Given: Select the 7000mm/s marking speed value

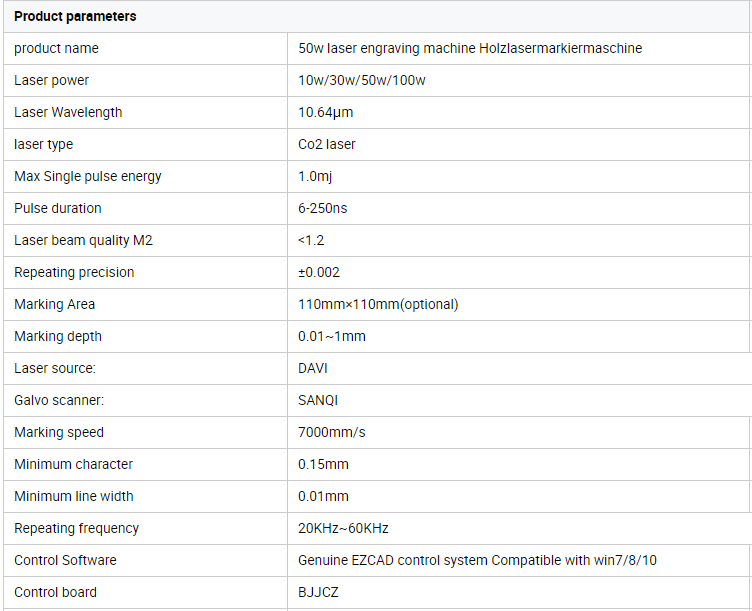Looking at the screenshot, I should point(331,432).
